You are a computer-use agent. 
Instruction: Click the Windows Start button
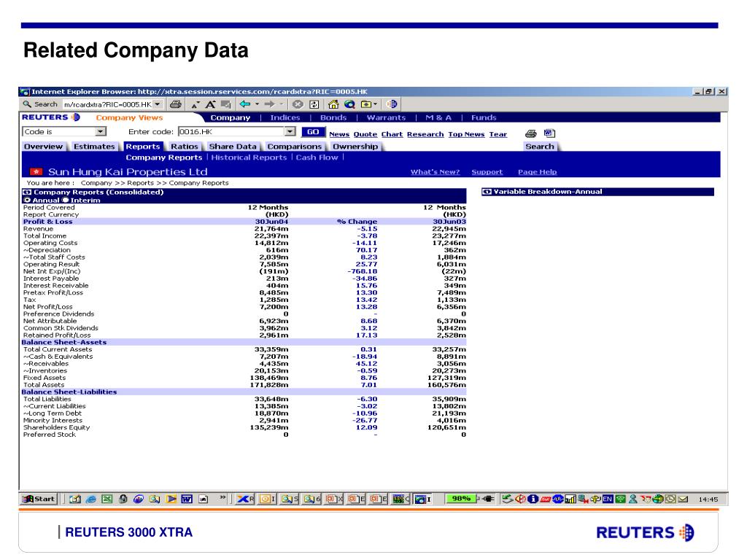pyautogui.click(x=39, y=499)
